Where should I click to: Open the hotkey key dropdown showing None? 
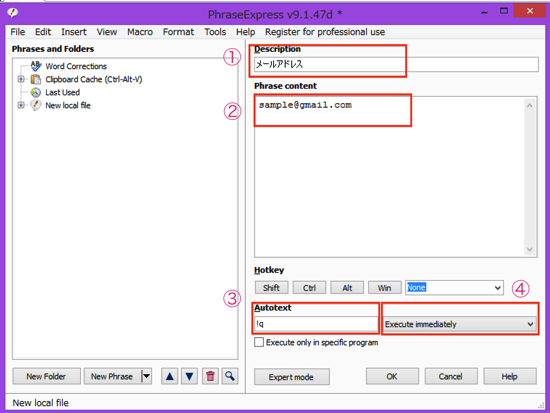[455, 288]
